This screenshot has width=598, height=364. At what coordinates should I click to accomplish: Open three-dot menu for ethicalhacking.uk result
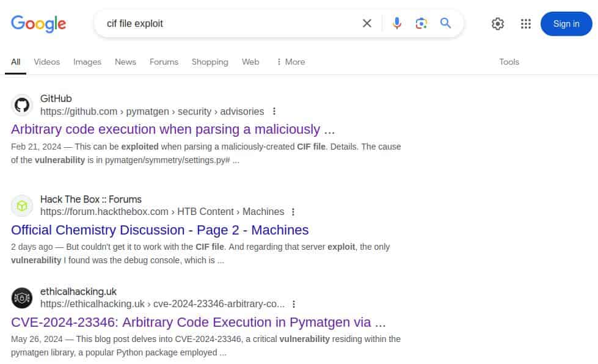pos(294,304)
